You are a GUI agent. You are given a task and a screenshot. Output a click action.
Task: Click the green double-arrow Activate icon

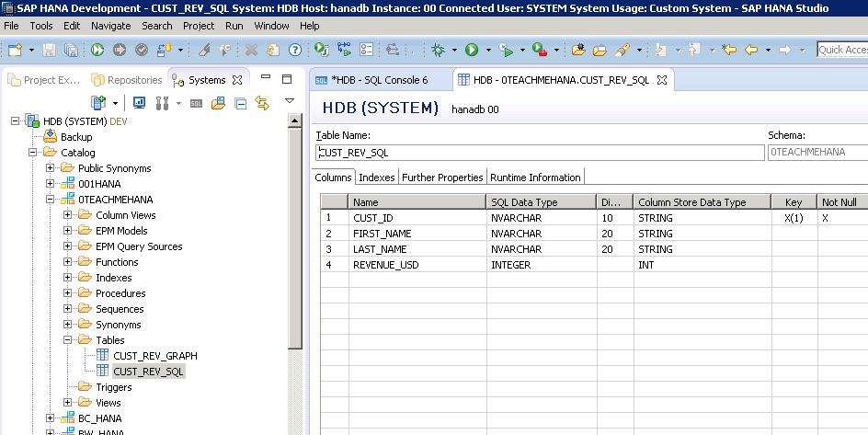[x=97, y=50]
